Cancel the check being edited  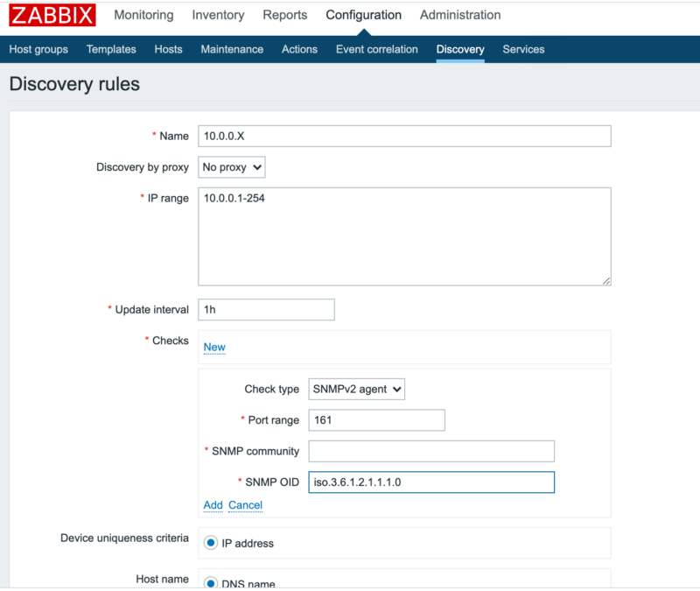pos(246,505)
